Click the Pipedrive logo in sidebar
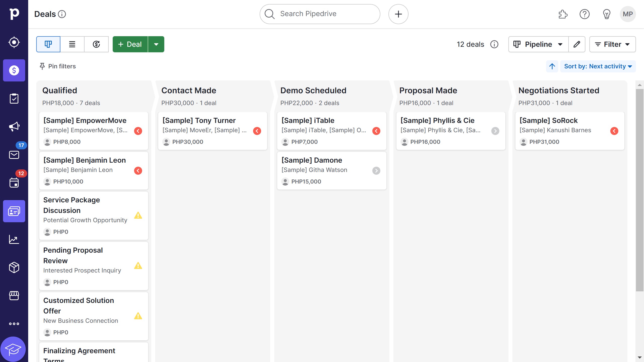The height and width of the screenshot is (362, 644). (14, 14)
